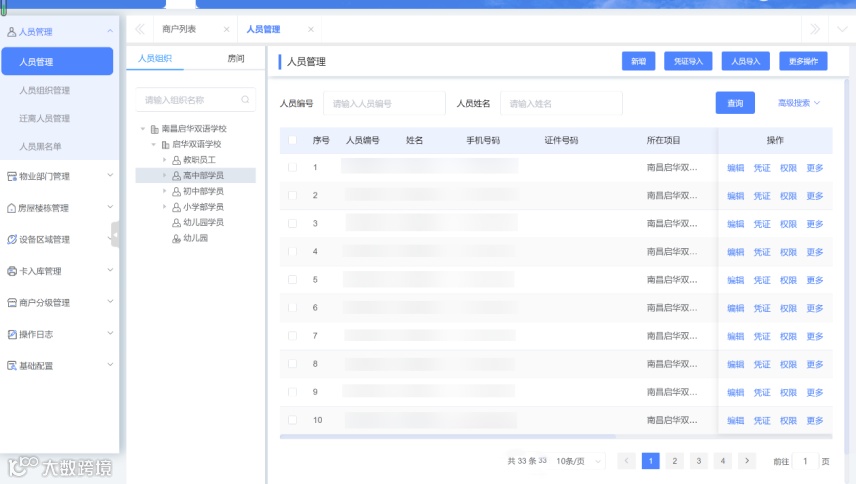
Task: Open 迁离人员管理 in sidebar
Action: pyautogui.click(x=44, y=118)
